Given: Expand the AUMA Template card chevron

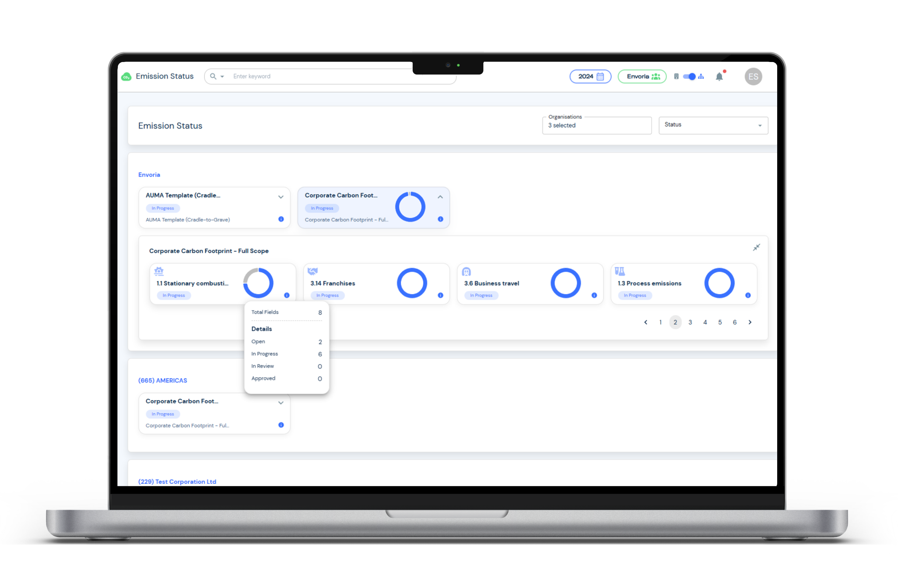Looking at the screenshot, I should pyautogui.click(x=281, y=196).
